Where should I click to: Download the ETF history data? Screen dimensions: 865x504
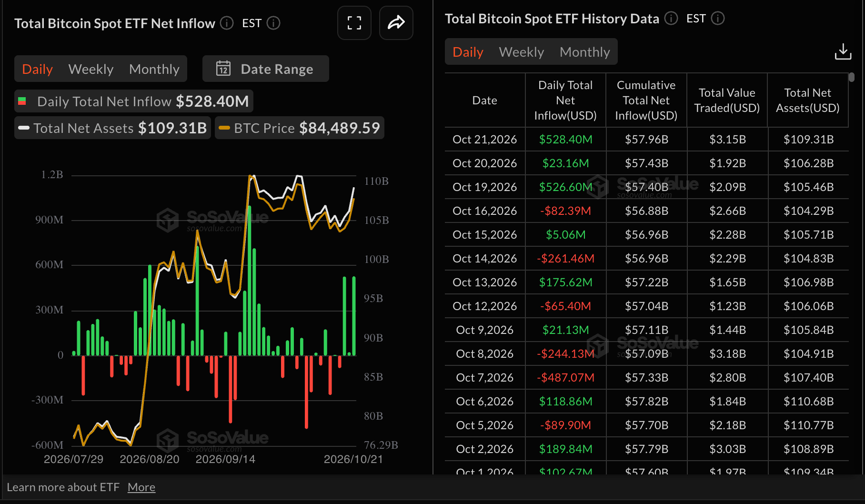pyautogui.click(x=843, y=51)
